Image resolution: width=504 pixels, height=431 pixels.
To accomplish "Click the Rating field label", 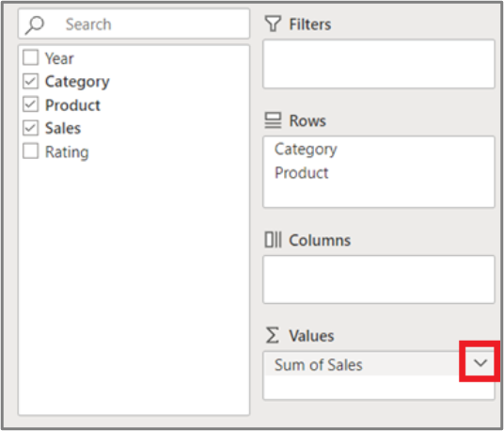I will click(x=67, y=152).
